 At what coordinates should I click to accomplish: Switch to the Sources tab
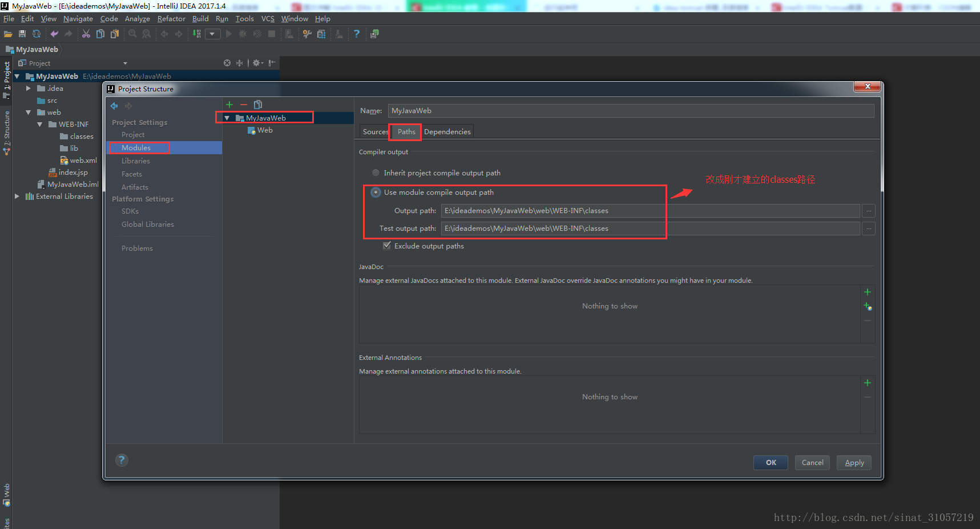[375, 132]
